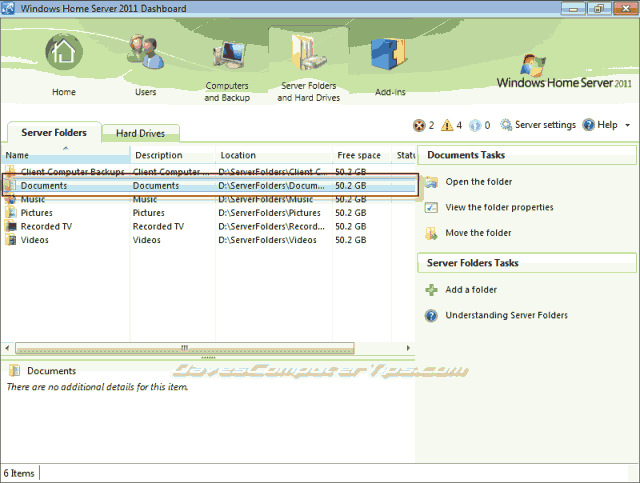This screenshot has height=483, width=640.
Task: Click the Recorded TV description cell
Action: [158, 226]
